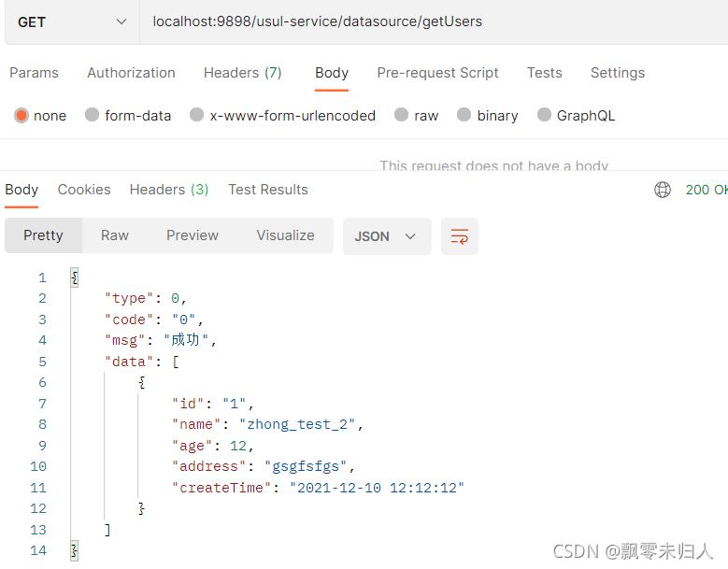Open request Headers (7) tab

tap(242, 73)
